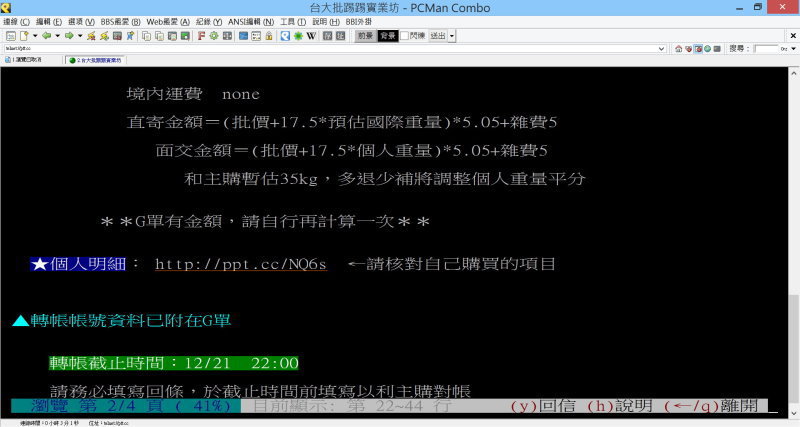
Task: Click the 送出 send button
Action: coord(438,36)
